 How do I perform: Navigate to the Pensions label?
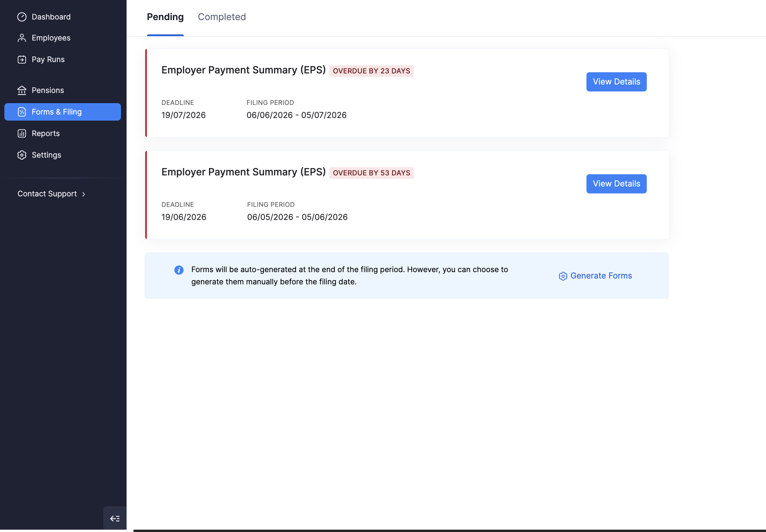tap(48, 90)
